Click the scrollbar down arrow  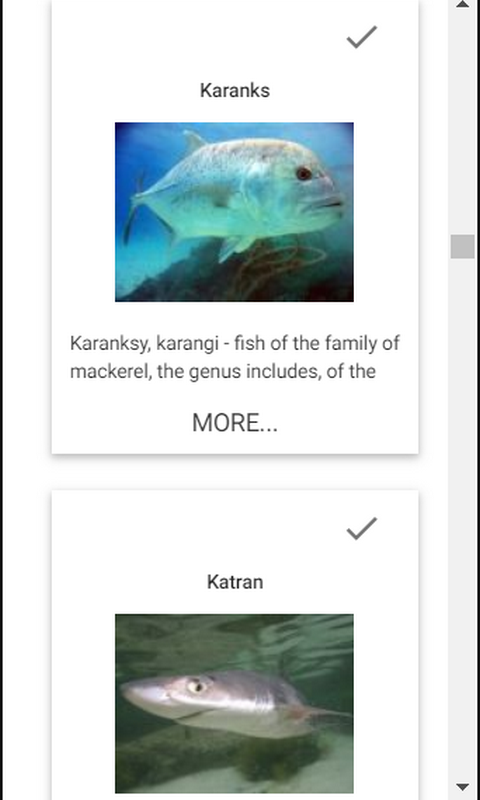point(463,787)
